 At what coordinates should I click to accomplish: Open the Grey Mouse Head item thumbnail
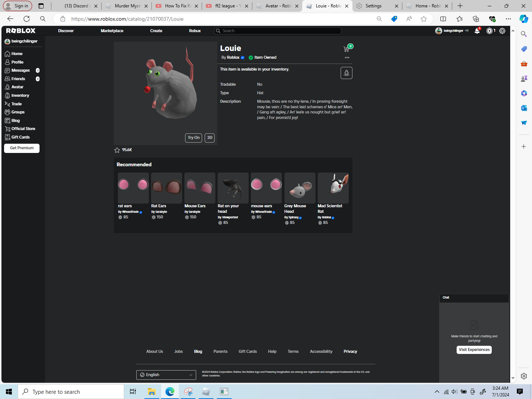300,188
